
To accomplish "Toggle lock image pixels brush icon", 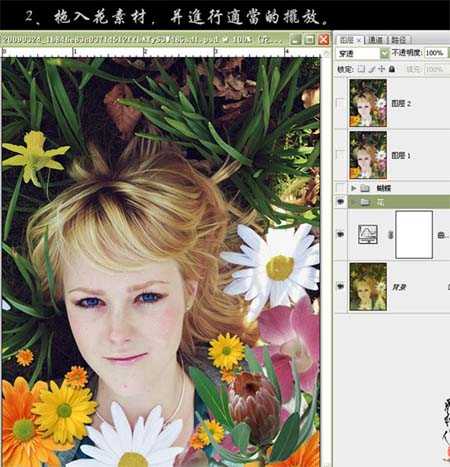I will (x=372, y=69).
